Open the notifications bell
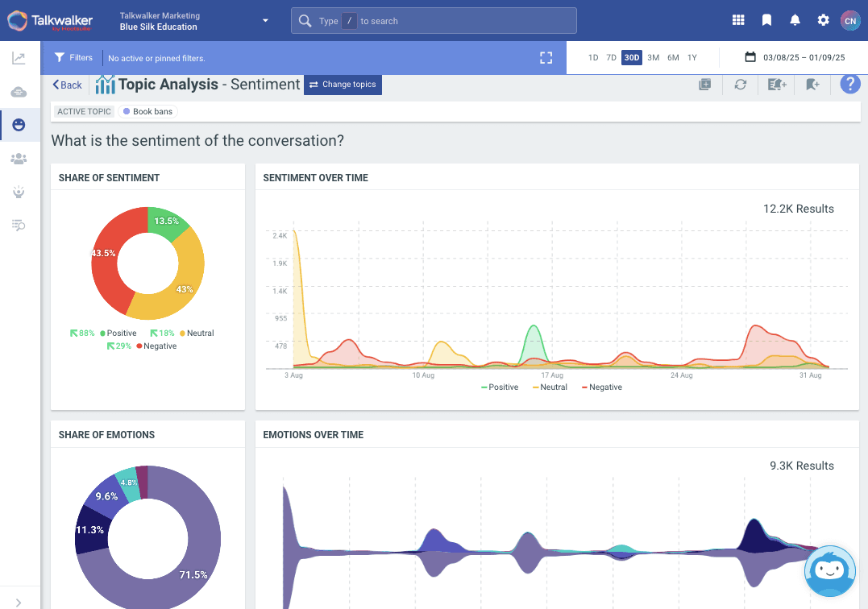Screen dimensions: 868x609 (x=795, y=20)
